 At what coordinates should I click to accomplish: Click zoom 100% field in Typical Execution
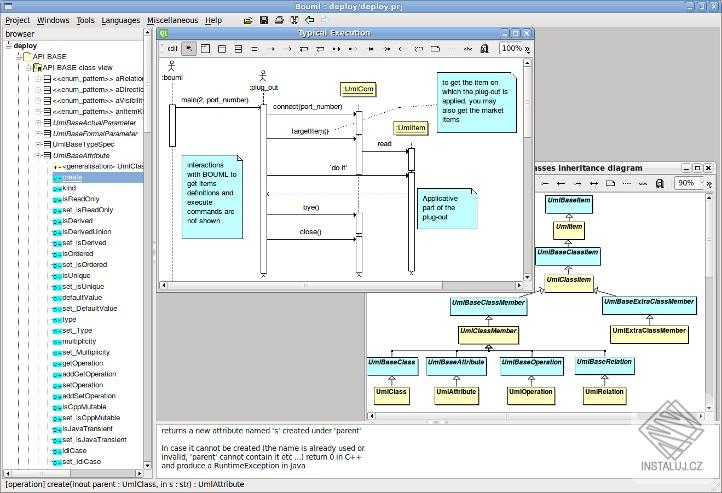[x=512, y=48]
